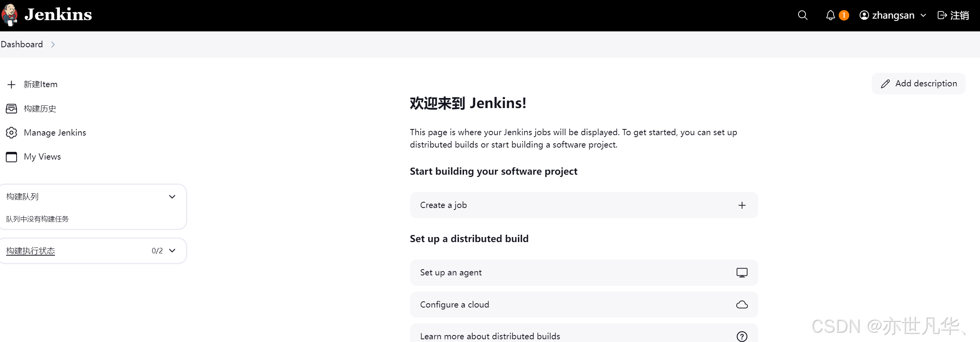
Task: Collapse the 构建队列 panel chevron
Action: [172, 197]
